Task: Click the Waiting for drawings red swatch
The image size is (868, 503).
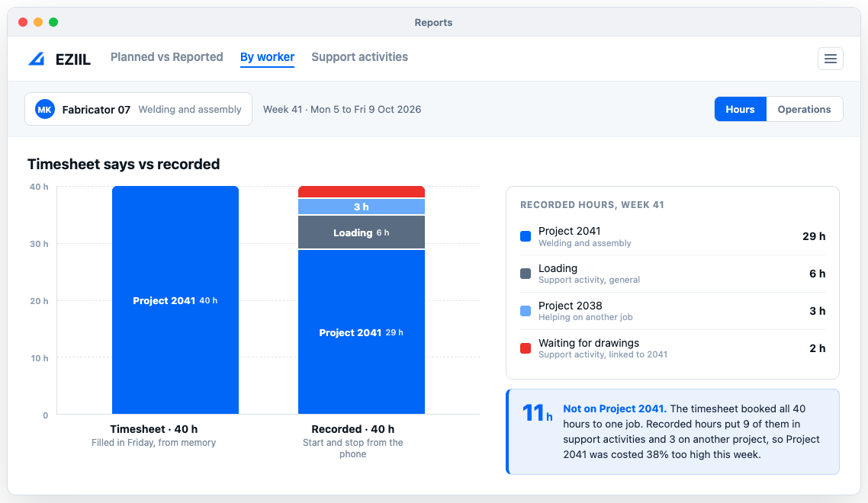Action: [x=526, y=348]
